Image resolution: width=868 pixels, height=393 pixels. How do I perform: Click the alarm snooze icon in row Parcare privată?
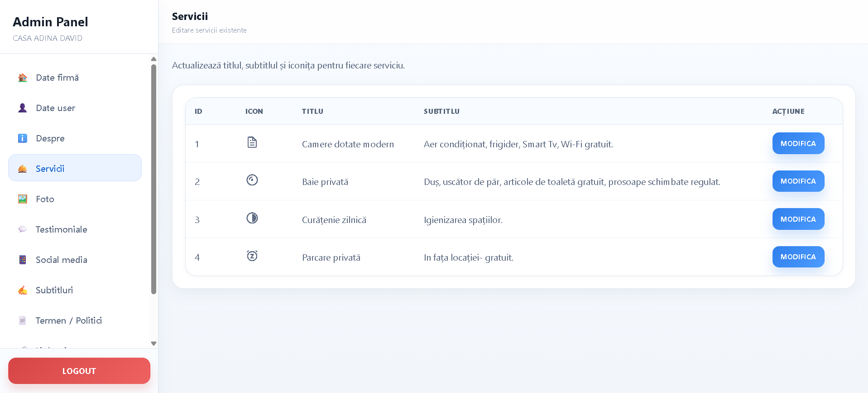click(252, 256)
